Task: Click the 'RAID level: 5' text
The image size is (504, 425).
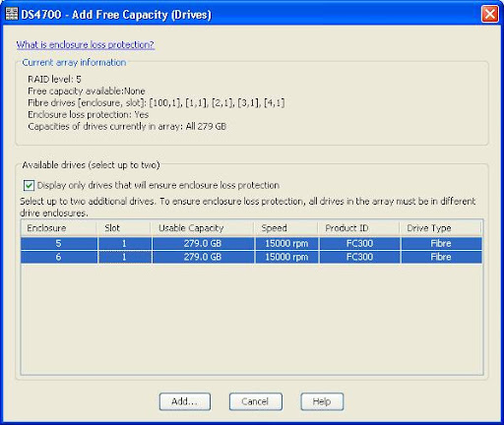Action: [54, 80]
